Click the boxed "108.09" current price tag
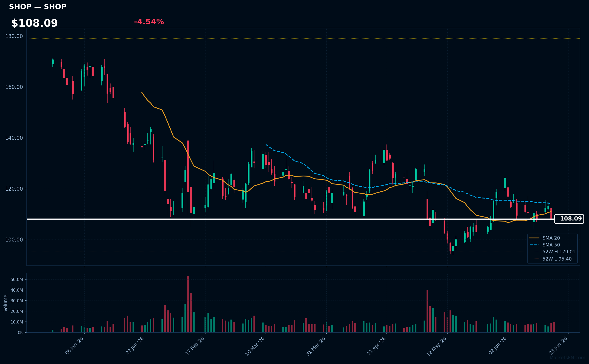 point(569,219)
